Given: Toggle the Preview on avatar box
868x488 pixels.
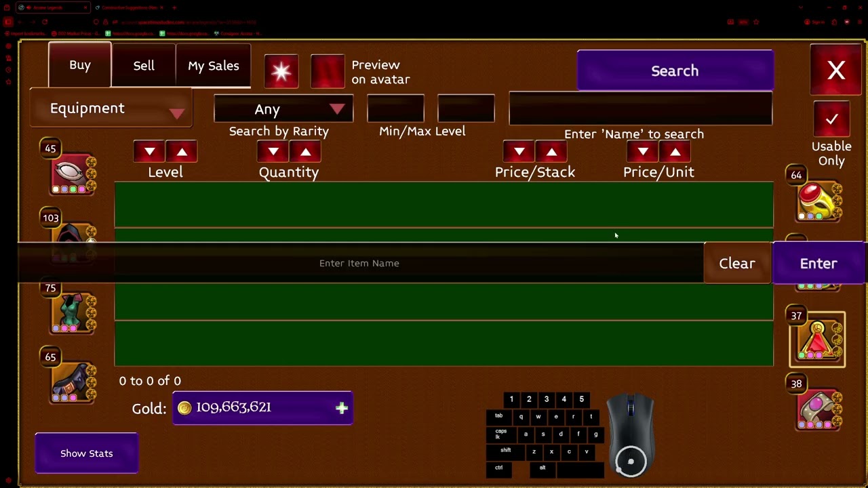Looking at the screenshot, I should (x=328, y=71).
